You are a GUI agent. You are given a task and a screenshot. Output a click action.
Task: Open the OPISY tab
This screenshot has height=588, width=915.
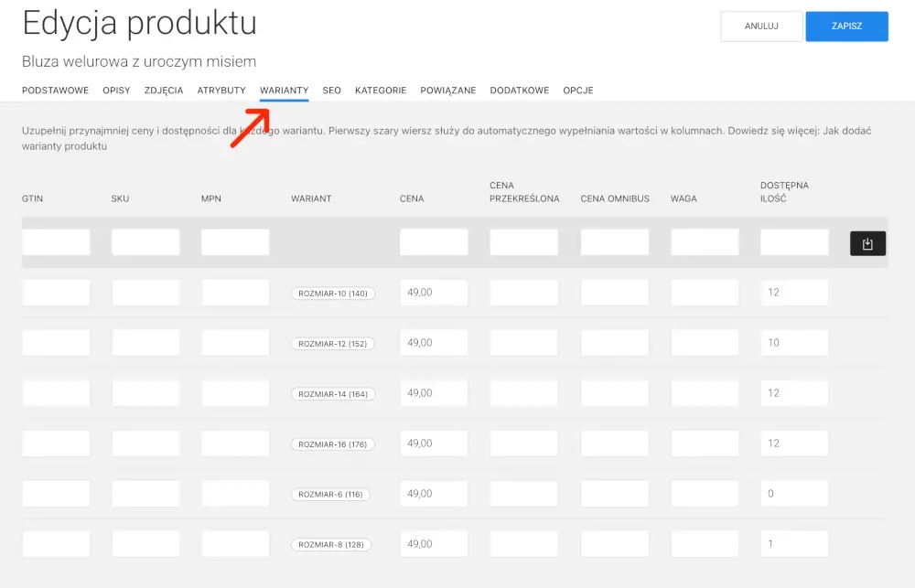[x=116, y=91]
